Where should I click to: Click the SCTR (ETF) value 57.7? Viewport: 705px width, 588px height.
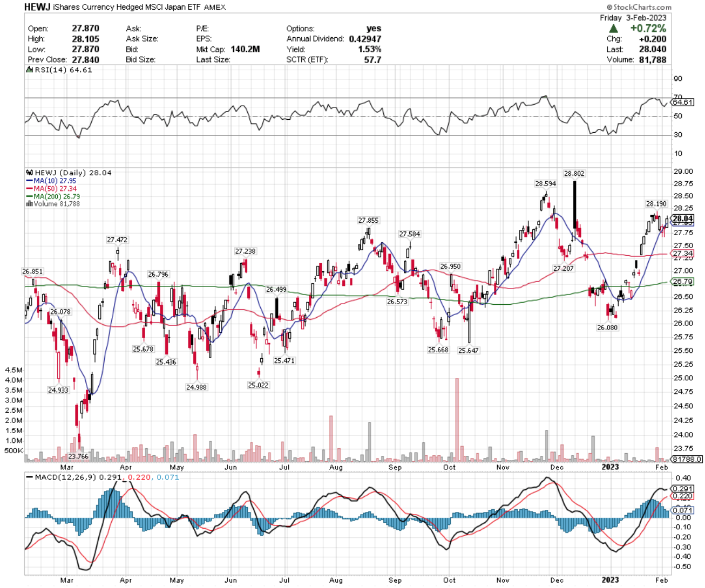click(372, 59)
